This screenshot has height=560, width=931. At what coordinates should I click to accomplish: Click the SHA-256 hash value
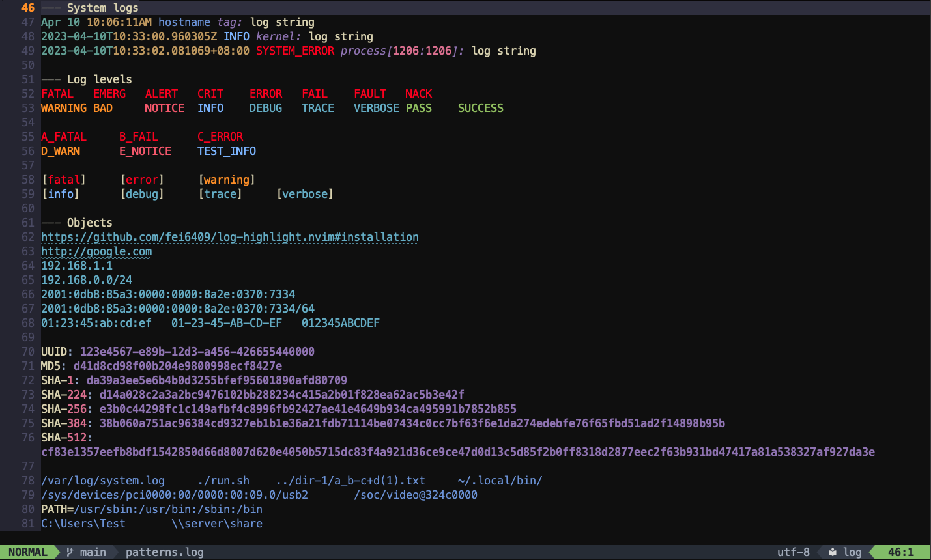(308, 409)
